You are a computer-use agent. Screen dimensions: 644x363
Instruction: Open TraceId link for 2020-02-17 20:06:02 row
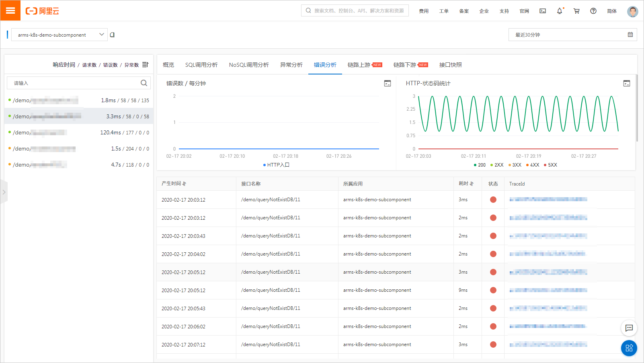(548, 326)
